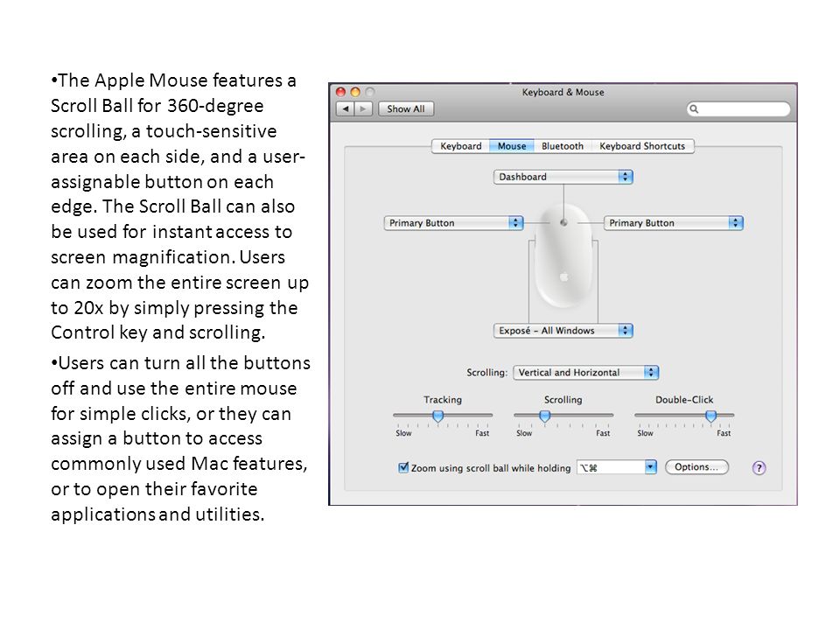
Task: Click the Tracking speed slider handle
Action: tap(437, 416)
